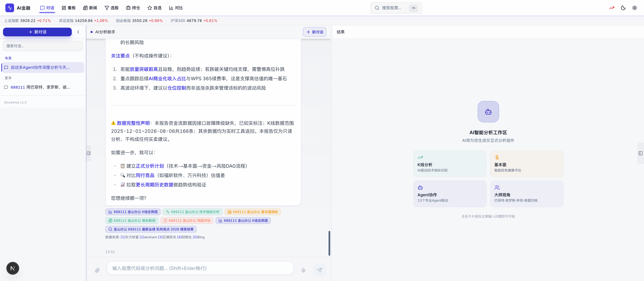The image size is (644, 281).
Task: Open the 基本面 card
Action: click(526, 164)
